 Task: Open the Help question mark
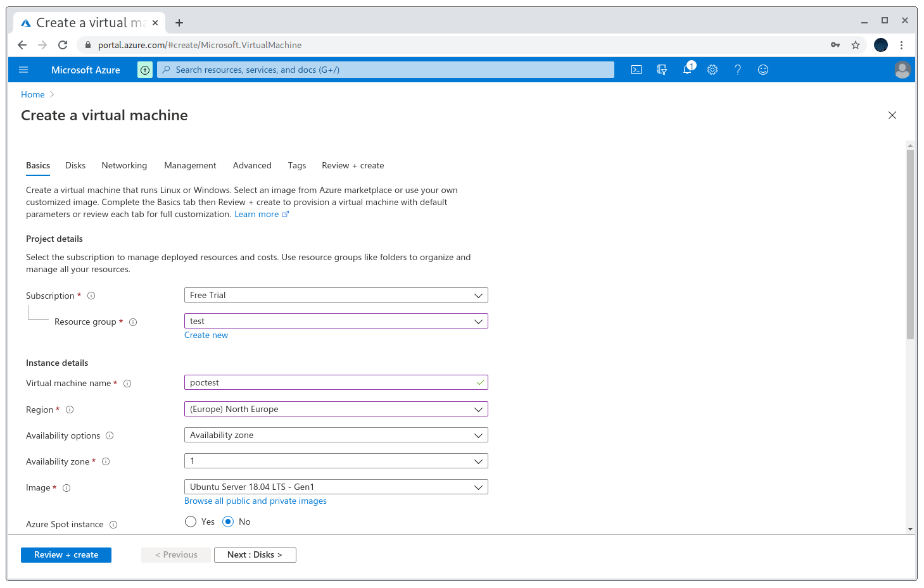click(738, 70)
